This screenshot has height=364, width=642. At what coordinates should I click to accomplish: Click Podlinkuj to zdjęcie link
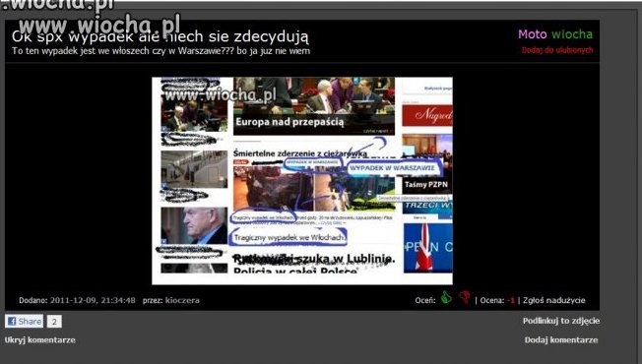[561, 321]
